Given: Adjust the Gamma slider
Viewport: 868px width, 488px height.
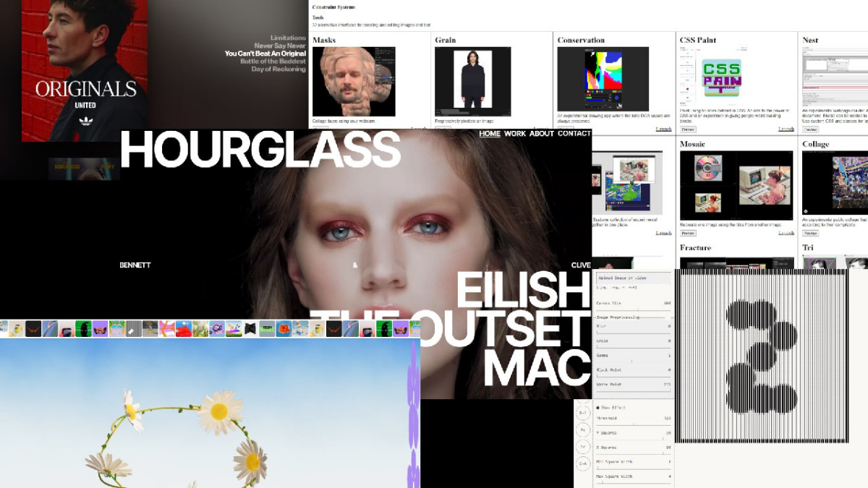Looking at the screenshot, I should [634, 361].
